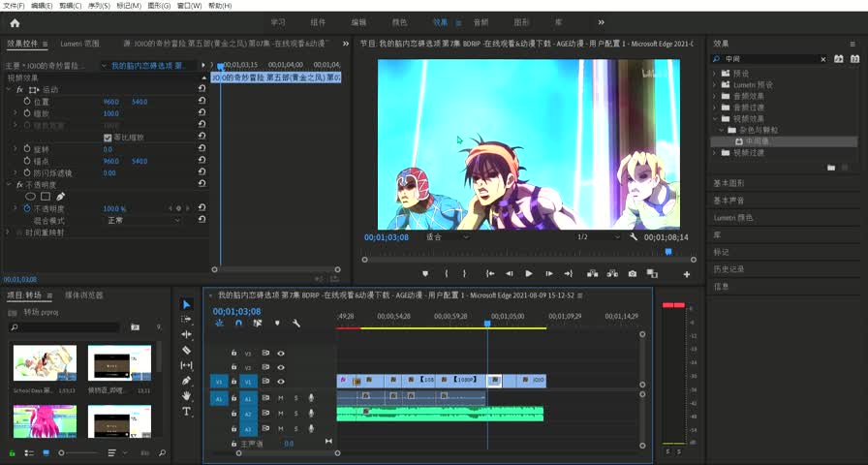Select the Selection arrow tool
This screenshot has width=868, height=465.
pos(187,304)
